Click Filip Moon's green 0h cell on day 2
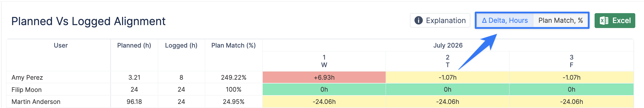This screenshot has width=644, height=108. coord(448,89)
